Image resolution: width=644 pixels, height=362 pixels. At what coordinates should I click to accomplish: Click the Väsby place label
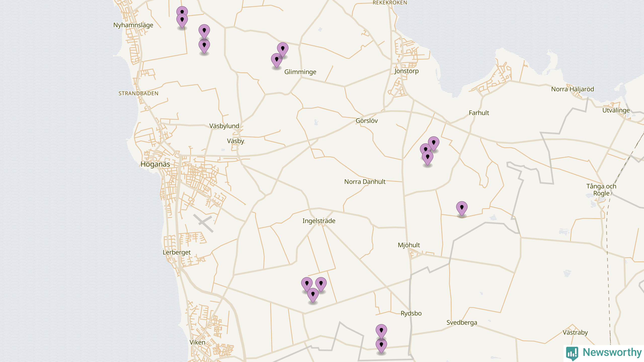coord(235,141)
